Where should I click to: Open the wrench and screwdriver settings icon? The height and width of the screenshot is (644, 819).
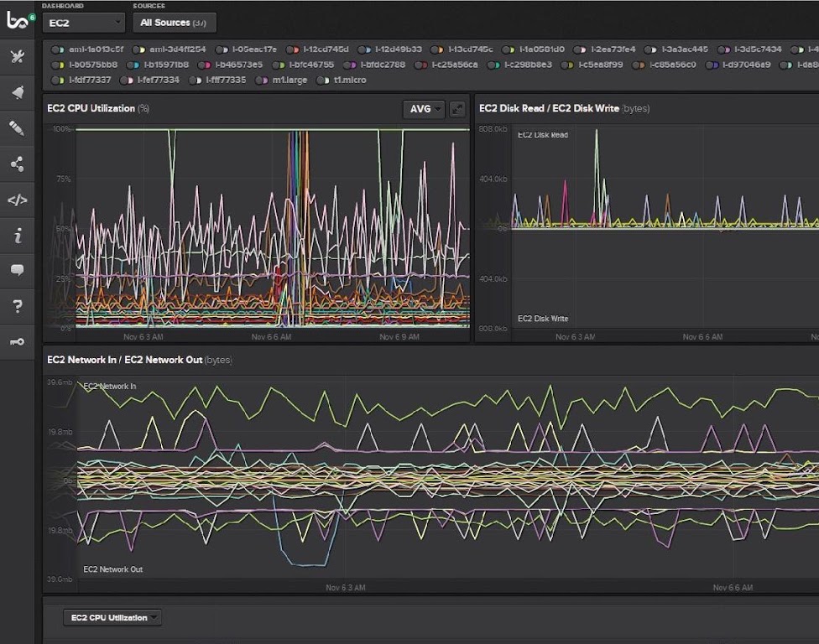18,56
